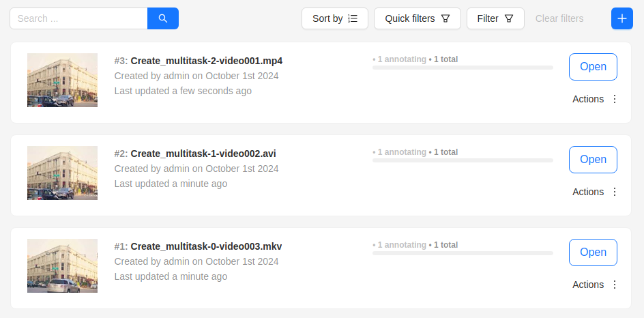The width and height of the screenshot is (644, 318).
Task: Click progress bar of task #3
Action: pyautogui.click(x=463, y=68)
